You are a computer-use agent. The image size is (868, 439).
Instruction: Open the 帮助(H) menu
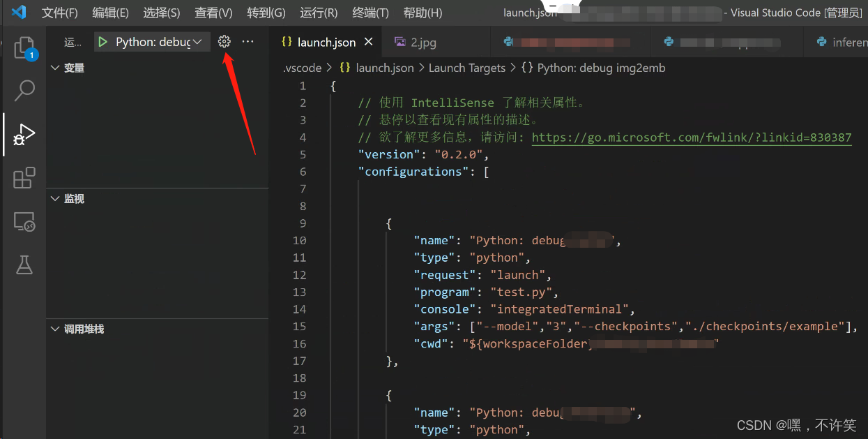pyautogui.click(x=422, y=13)
